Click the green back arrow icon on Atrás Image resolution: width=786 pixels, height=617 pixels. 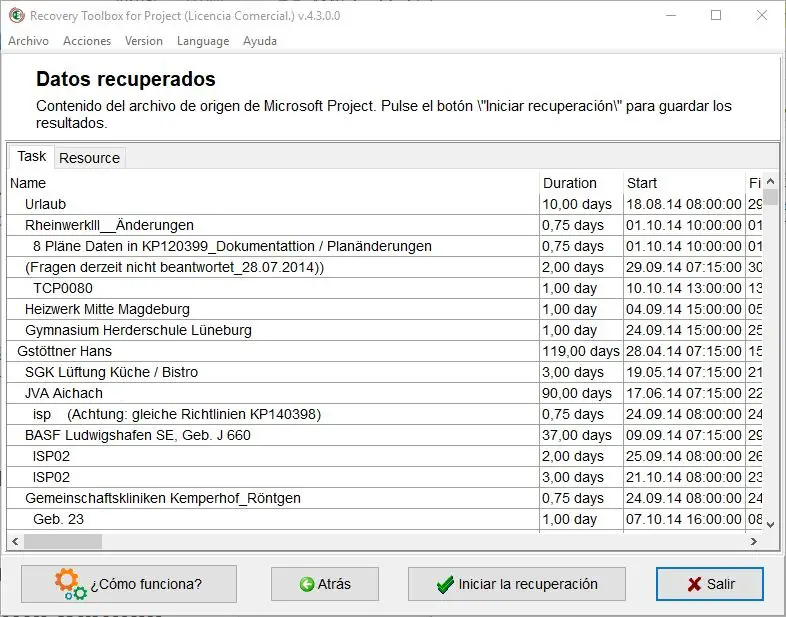click(x=307, y=584)
